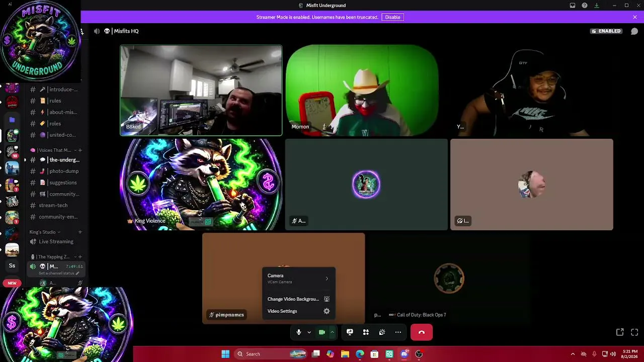Open the about-mis... channel

(x=55, y=112)
